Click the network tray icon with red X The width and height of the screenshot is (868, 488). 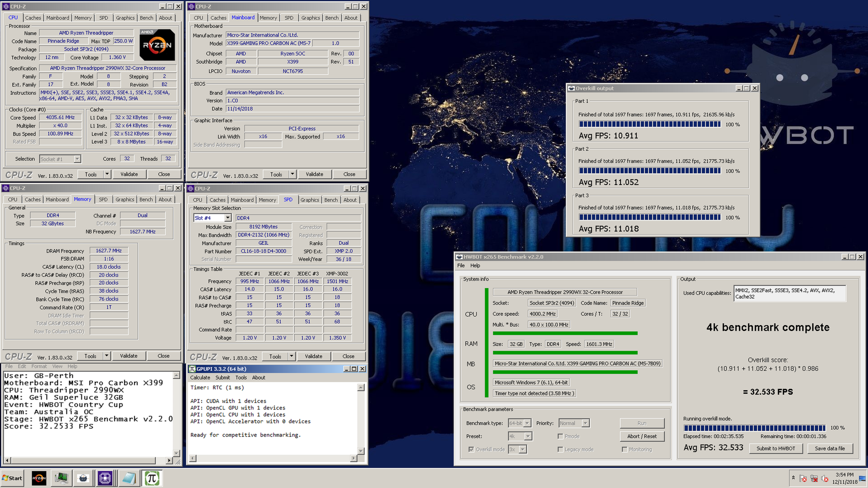pos(814,479)
